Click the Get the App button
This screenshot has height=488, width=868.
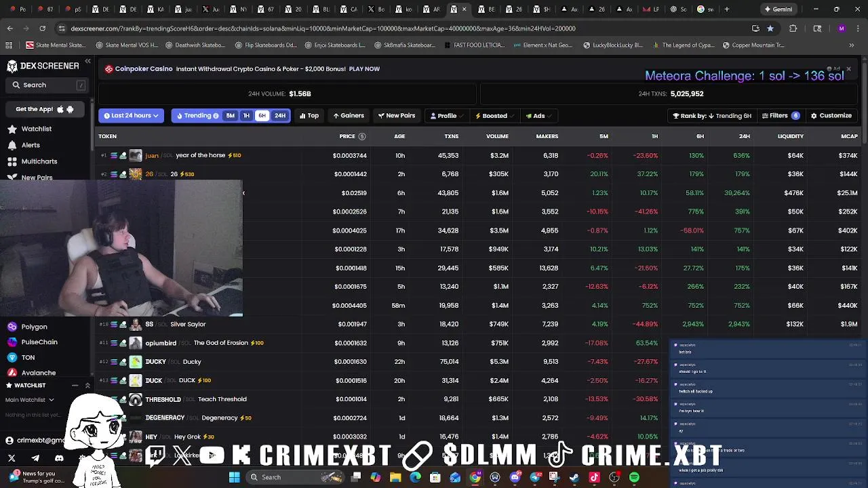point(45,109)
